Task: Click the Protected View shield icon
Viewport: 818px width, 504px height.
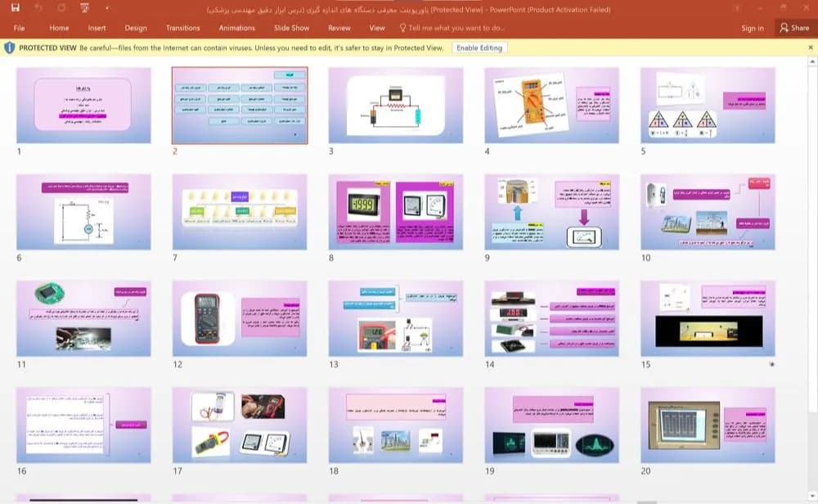Action: 9,48
